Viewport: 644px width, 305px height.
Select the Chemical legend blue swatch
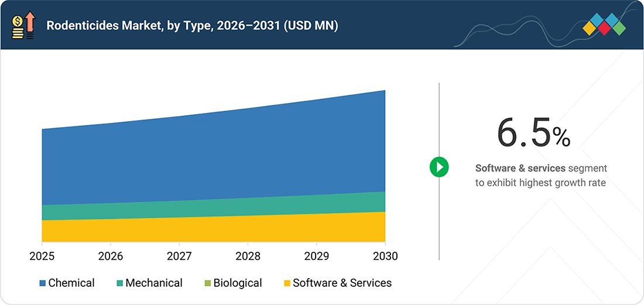pos(43,283)
